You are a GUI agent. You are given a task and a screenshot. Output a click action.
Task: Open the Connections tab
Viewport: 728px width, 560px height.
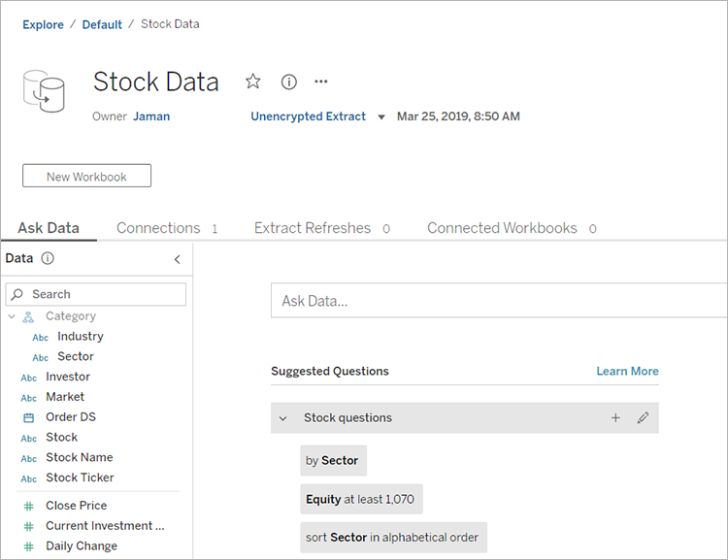[x=167, y=228]
